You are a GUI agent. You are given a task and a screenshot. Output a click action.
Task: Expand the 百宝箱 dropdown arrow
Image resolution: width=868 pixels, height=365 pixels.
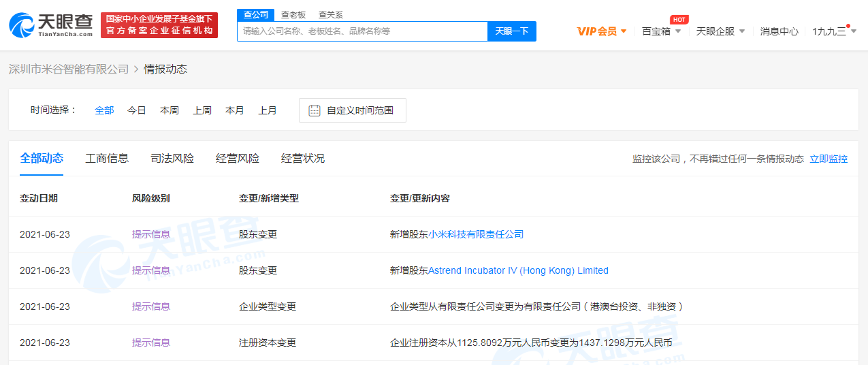click(677, 31)
